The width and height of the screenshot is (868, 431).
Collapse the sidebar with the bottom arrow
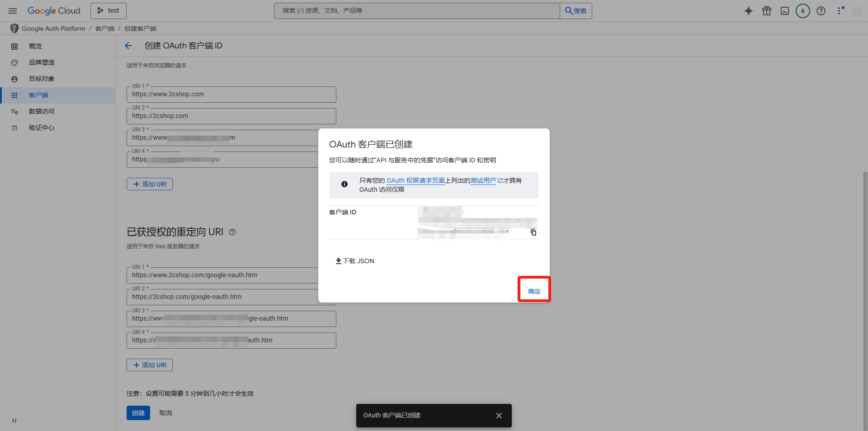pos(14,421)
